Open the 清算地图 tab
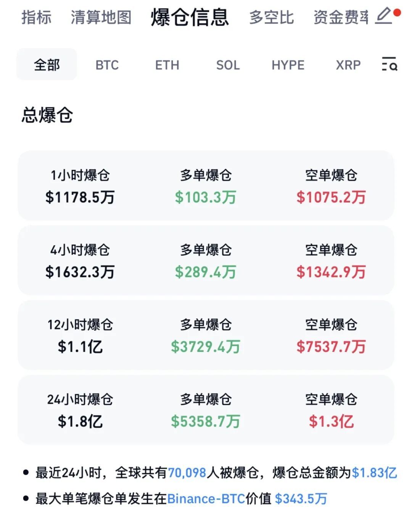The width and height of the screenshot is (412, 532). 101,18
